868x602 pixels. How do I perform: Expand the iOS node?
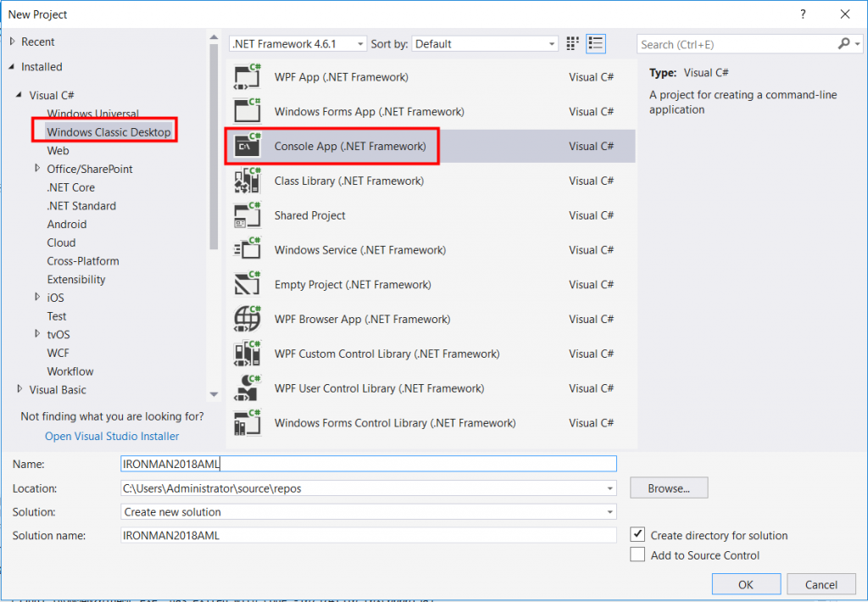click(x=37, y=297)
